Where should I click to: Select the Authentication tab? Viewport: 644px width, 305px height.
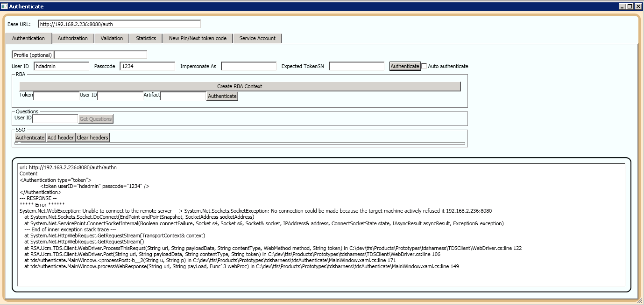[x=28, y=38]
